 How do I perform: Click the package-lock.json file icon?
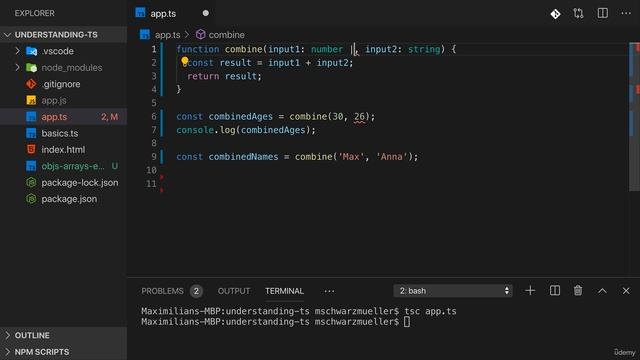click(x=31, y=182)
